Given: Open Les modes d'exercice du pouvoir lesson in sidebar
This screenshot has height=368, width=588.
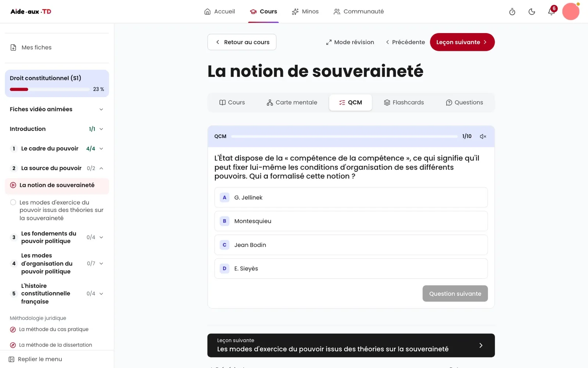Looking at the screenshot, I should [57, 210].
